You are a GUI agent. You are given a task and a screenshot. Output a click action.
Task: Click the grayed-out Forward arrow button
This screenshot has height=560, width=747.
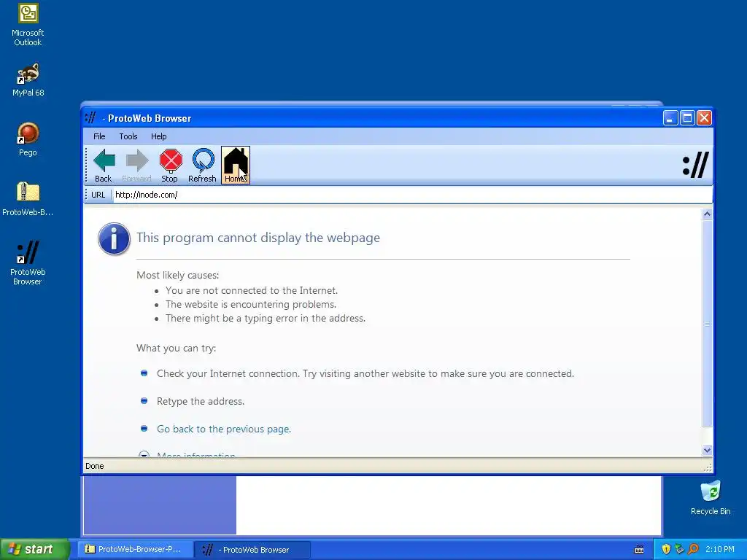pos(136,166)
